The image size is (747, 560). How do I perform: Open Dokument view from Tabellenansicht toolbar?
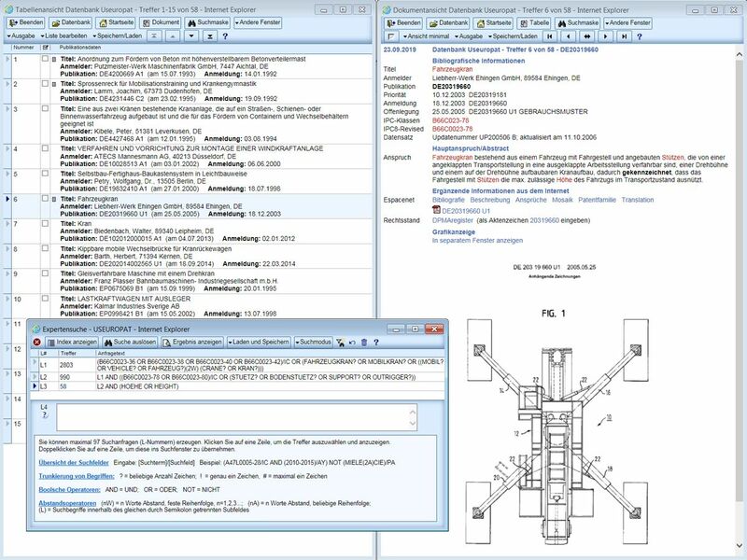161,22
